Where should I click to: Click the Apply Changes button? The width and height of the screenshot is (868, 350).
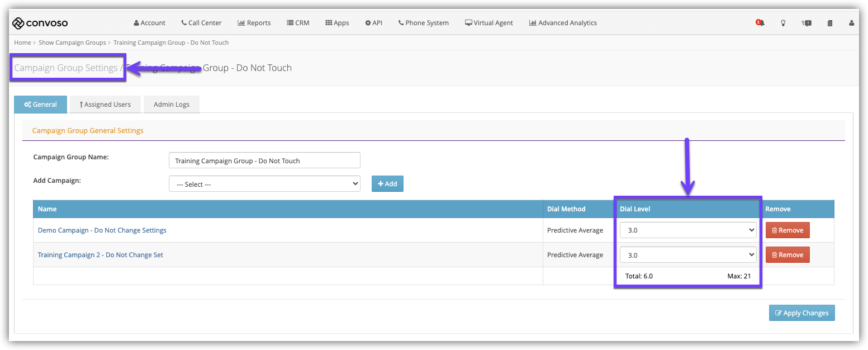(801, 313)
